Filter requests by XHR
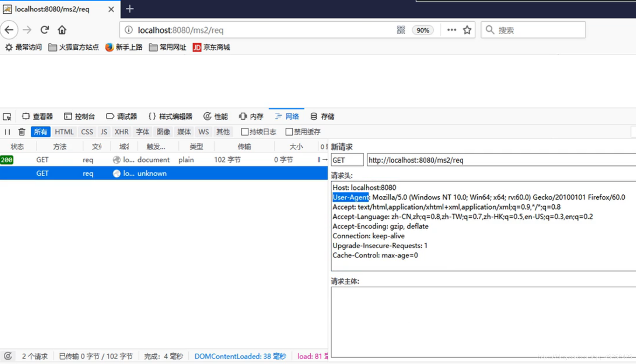This screenshot has height=364, width=636. [121, 132]
